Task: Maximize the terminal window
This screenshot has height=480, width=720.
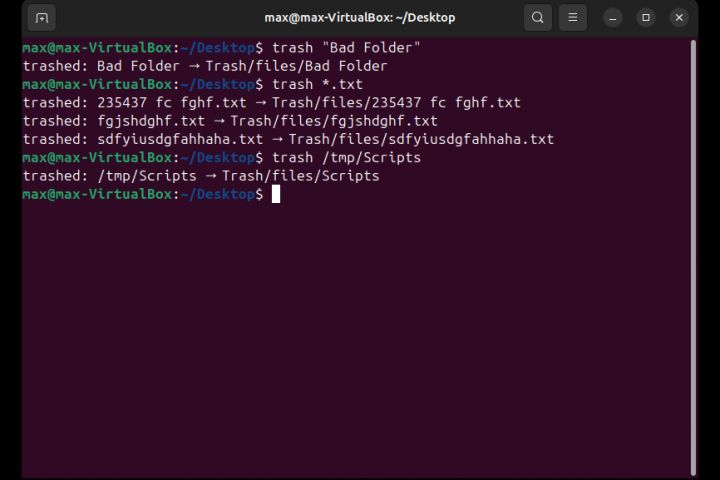Action: tap(646, 18)
